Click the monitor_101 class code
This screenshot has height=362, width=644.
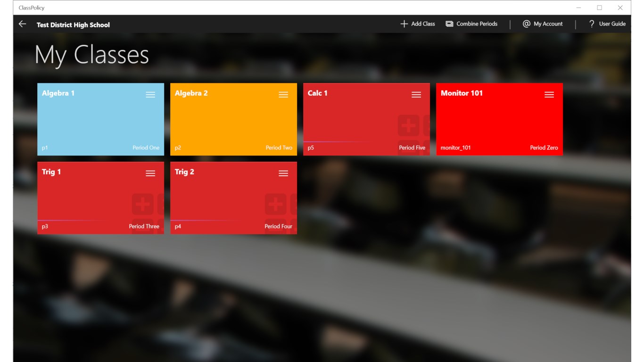click(455, 148)
